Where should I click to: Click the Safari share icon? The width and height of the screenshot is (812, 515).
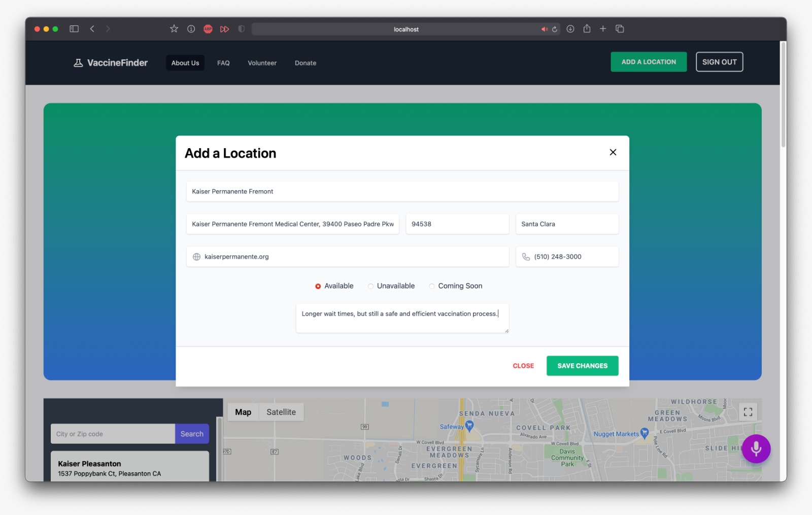587,29
